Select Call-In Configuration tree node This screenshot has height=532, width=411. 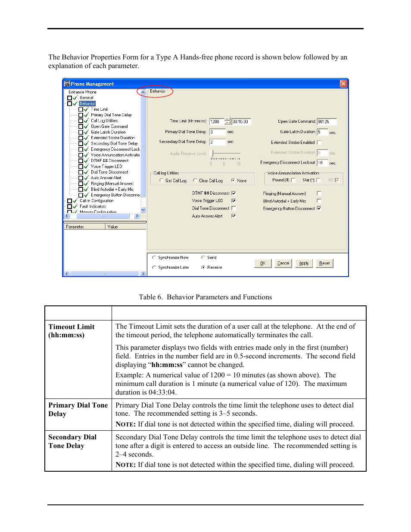pos(97,201)
